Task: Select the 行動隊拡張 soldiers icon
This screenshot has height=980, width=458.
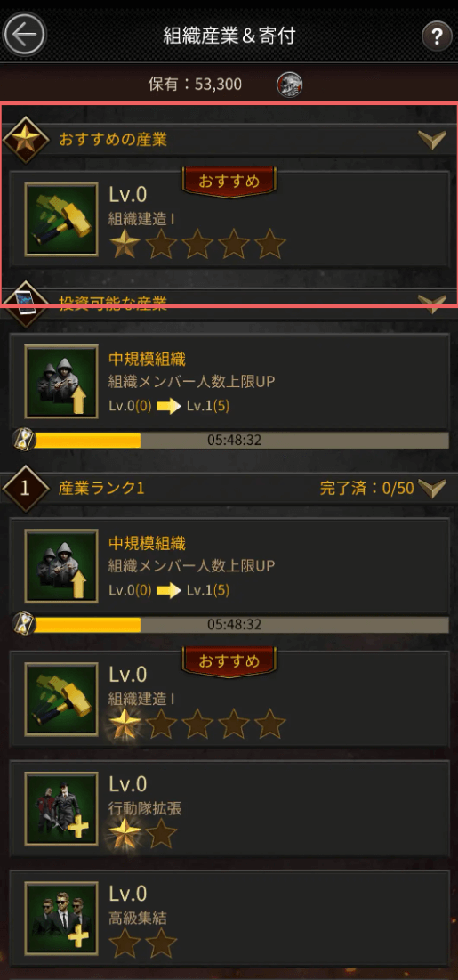Action: [61, 809]
